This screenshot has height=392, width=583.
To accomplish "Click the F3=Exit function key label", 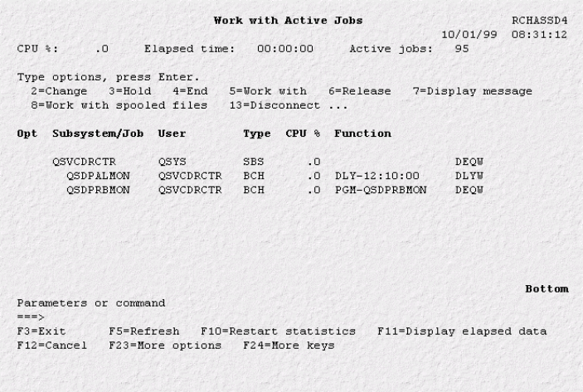I will [41, 331].
